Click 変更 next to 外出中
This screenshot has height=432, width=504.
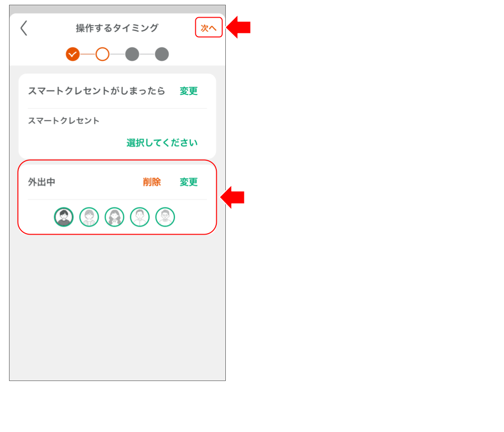coord(189,182)
